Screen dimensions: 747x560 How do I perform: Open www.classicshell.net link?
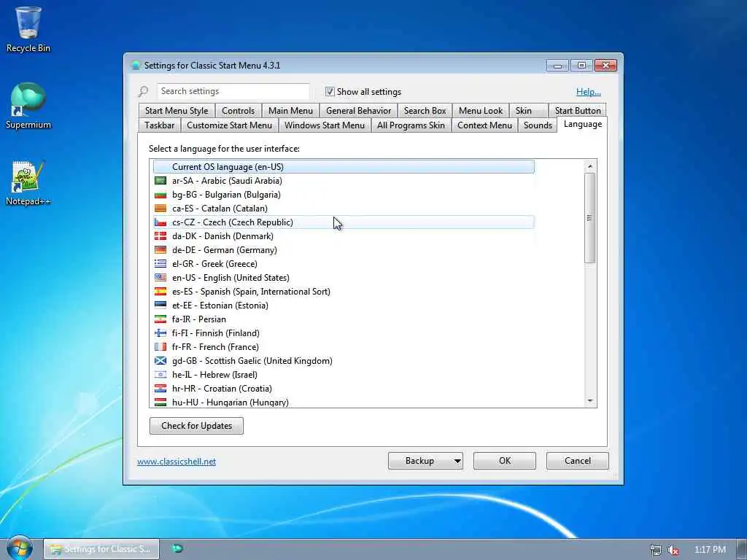coord(177,462)
